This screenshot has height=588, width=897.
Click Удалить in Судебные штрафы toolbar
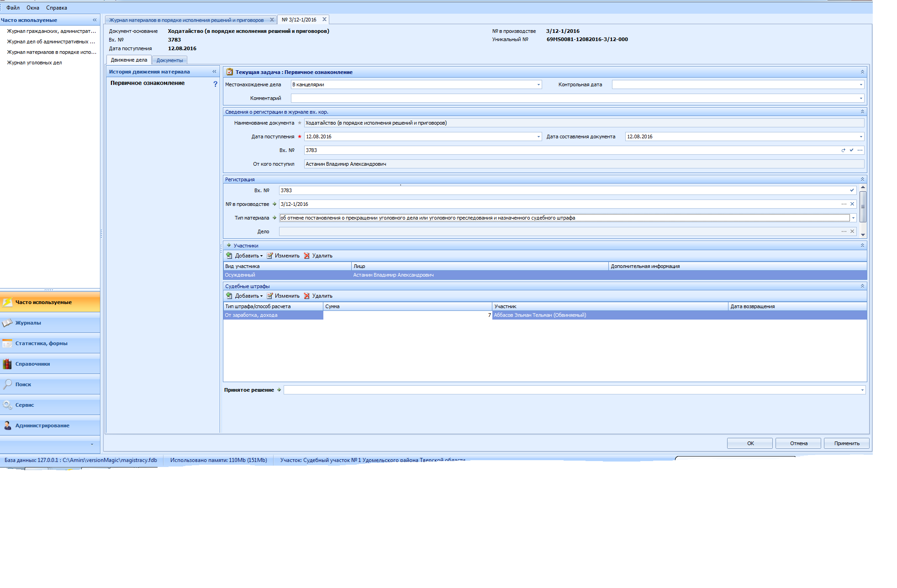point(318,296)
